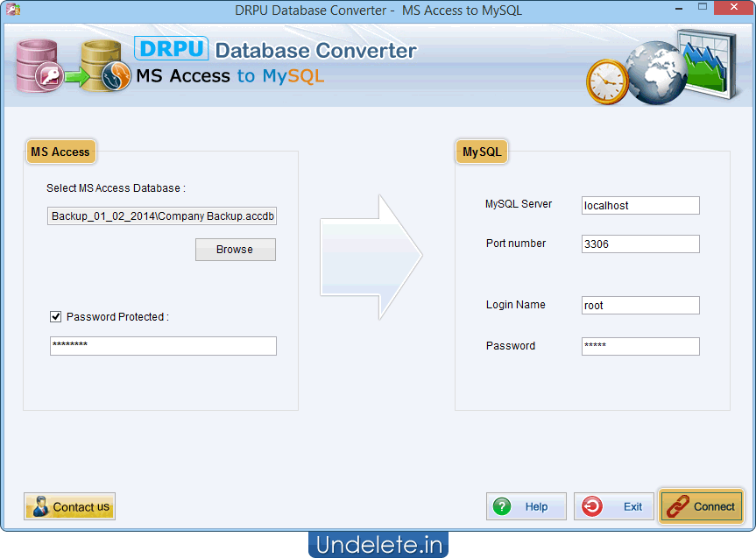This screenshot has width=756, height=558.
Task: Browse for an MS Access database
Action: point(236,250)
